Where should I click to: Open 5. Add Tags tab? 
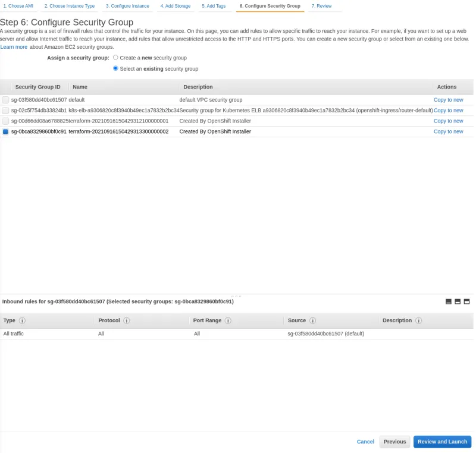(x=214, y=6)
